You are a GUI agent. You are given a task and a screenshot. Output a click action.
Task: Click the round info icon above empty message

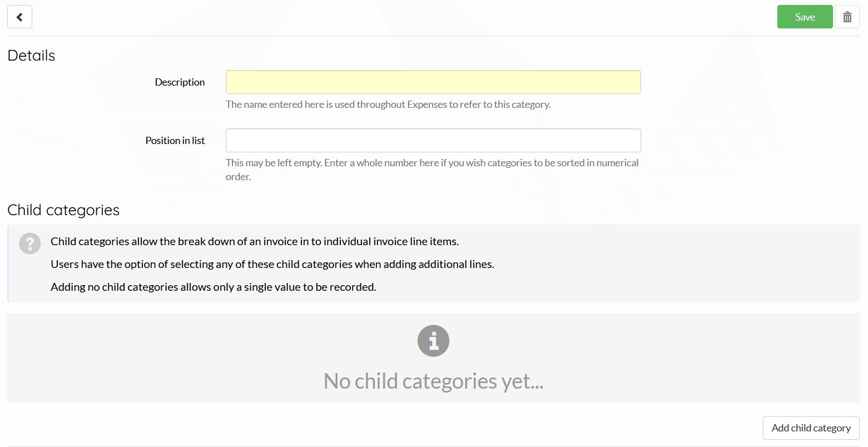point(433,341)
